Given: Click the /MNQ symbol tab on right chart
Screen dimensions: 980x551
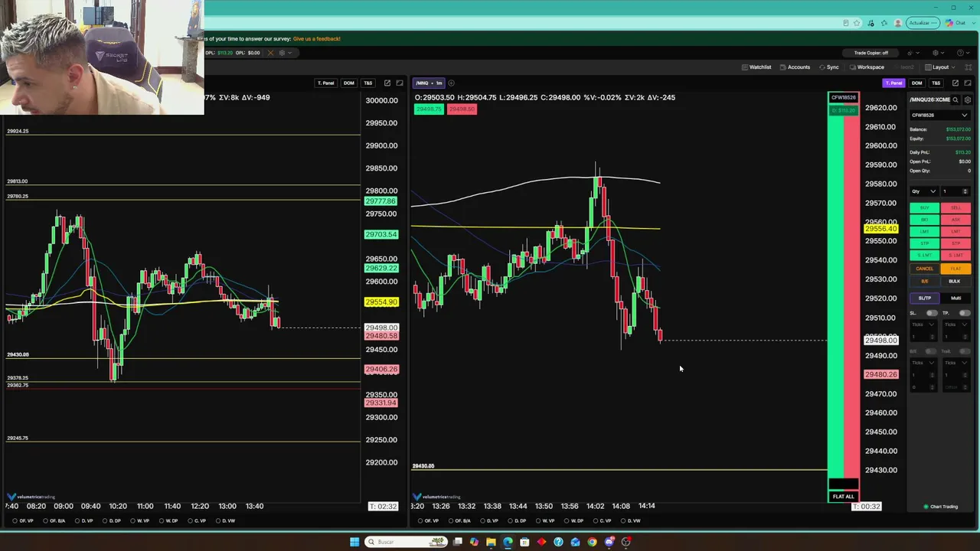Looking at the screenshot, I should pyautogui.click(x=429, y=83).
